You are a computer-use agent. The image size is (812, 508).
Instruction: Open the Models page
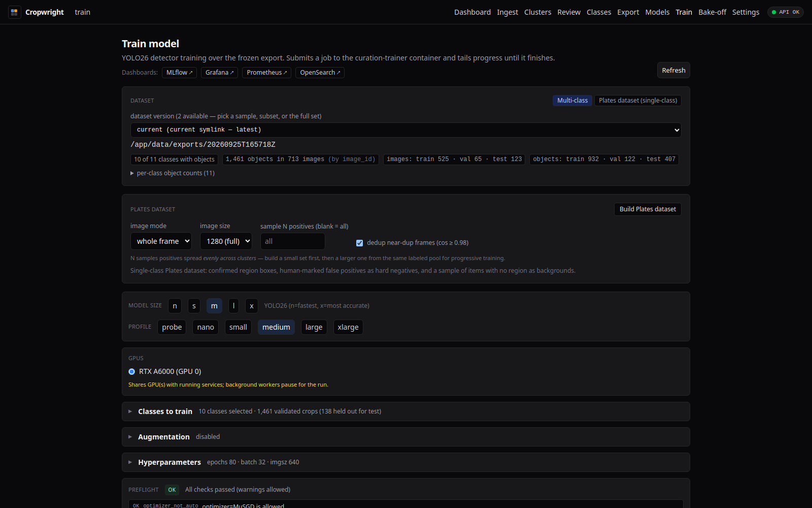point(657,12)
